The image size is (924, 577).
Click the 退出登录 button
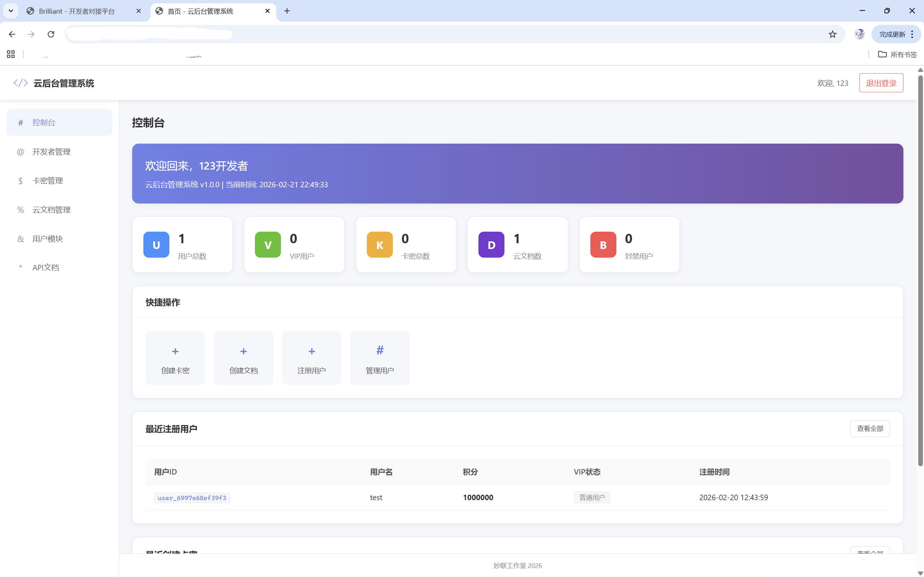coord(881,82)
